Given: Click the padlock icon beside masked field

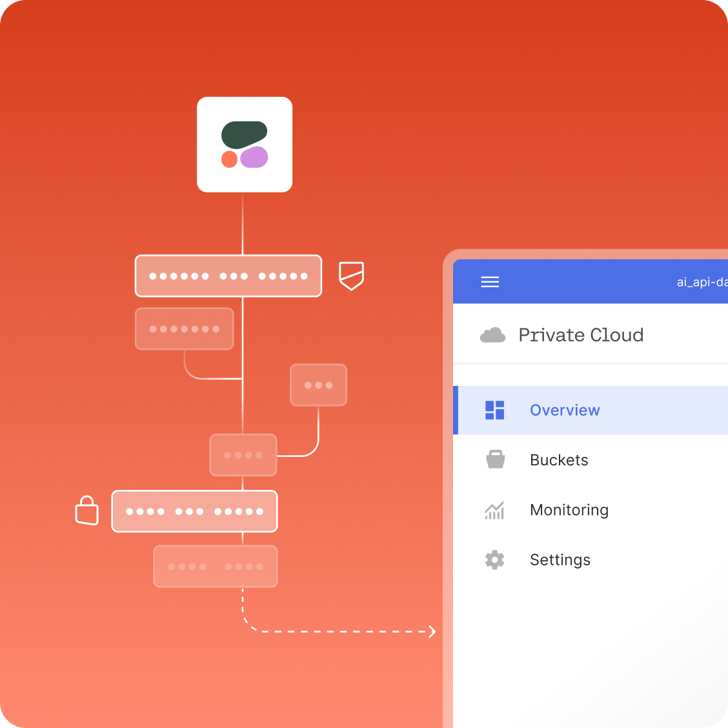Looking at the screenshot, I should (x=87, y=511).
